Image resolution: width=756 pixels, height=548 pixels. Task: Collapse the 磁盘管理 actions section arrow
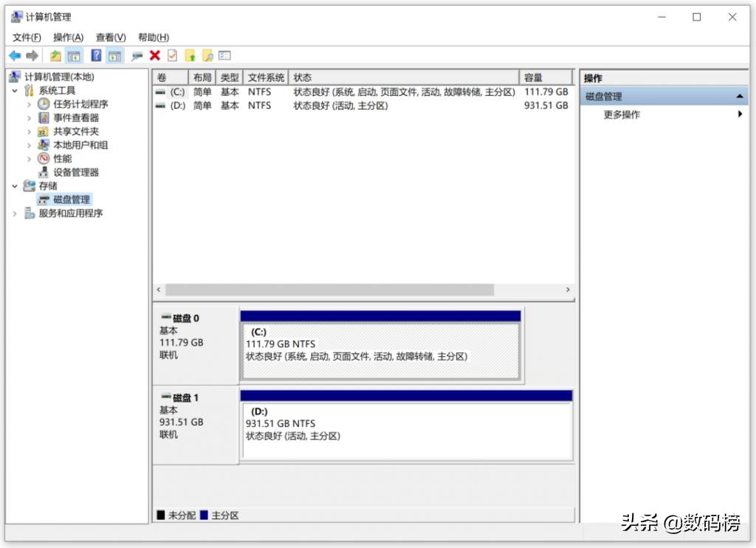coord(740,97)
